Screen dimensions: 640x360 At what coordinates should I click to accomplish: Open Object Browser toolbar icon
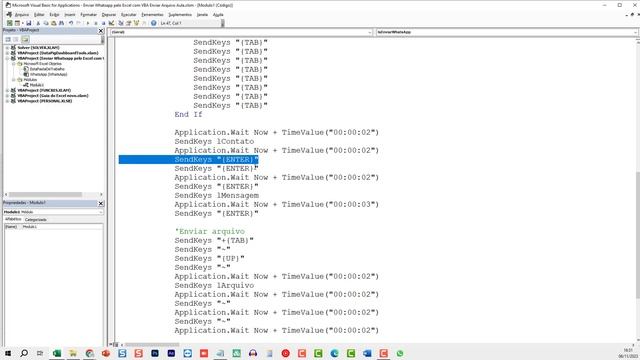pyautogui.click(x=136, y=23)
